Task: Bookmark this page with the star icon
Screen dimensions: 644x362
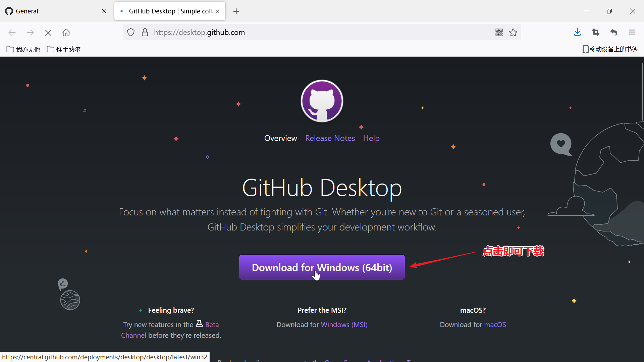Action: click(x=513, y=33)
